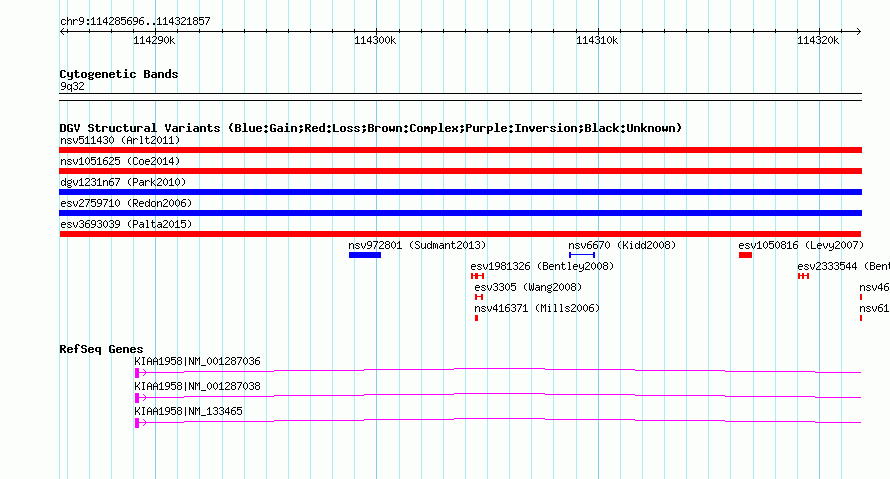Click the ruler's right end arrow

[858, 31]
